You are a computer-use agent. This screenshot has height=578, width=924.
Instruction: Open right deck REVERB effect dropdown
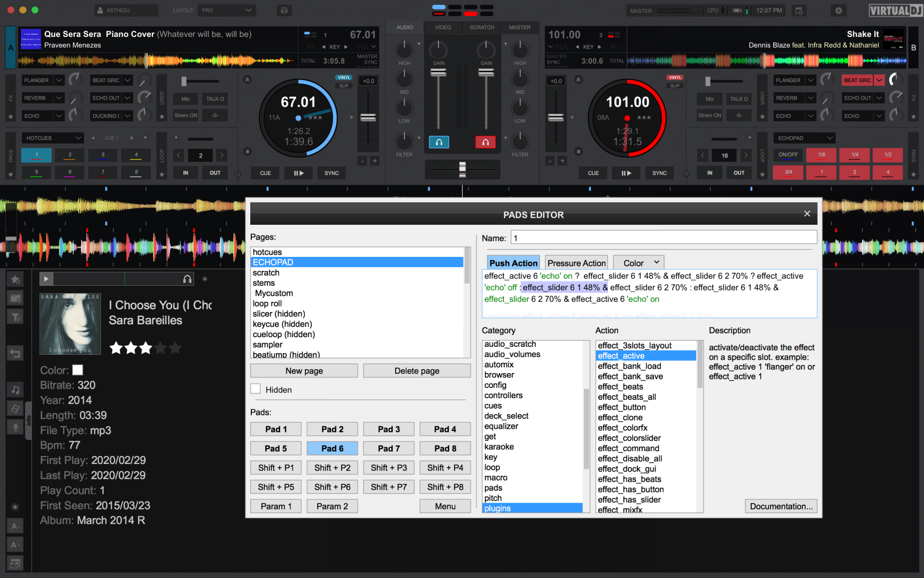811,98
